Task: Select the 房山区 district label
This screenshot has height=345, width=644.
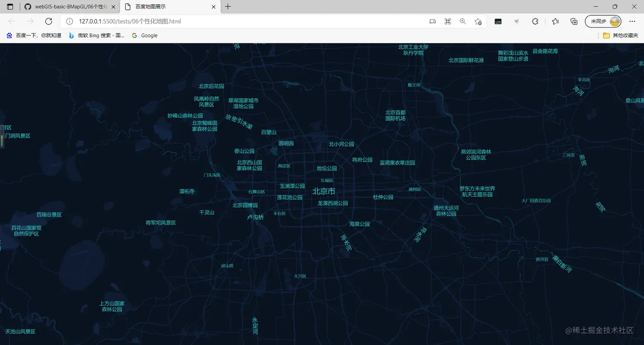Action: point(227,266)
